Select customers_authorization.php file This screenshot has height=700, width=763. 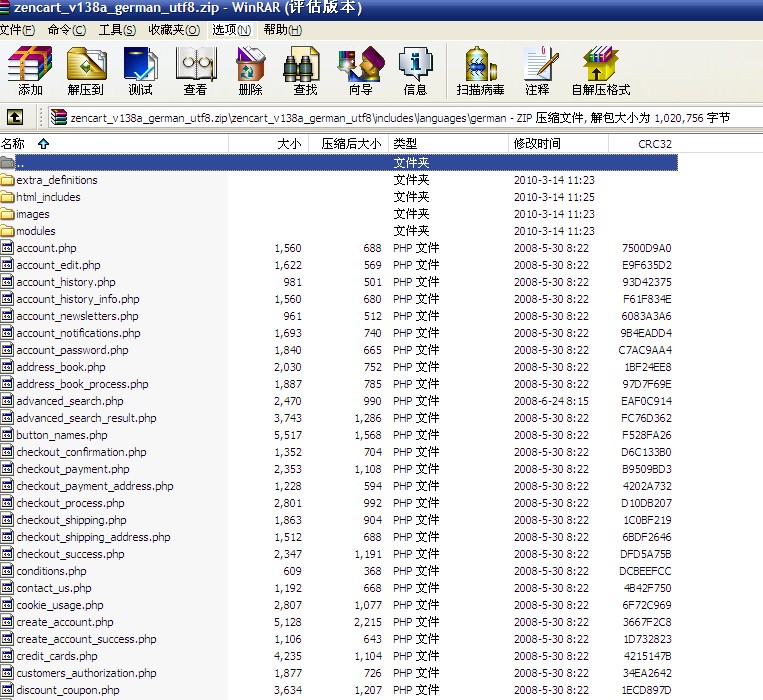tap(86, 673)
